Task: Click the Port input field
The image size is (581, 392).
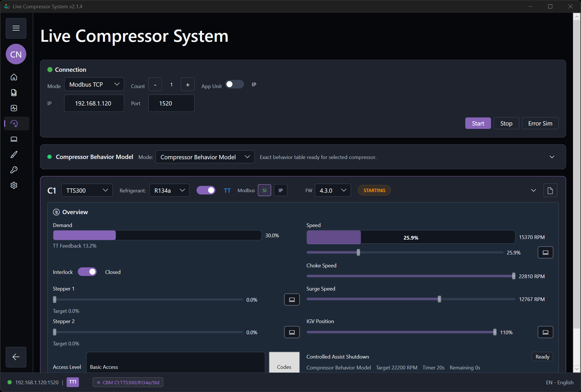Action: point(171,103)
